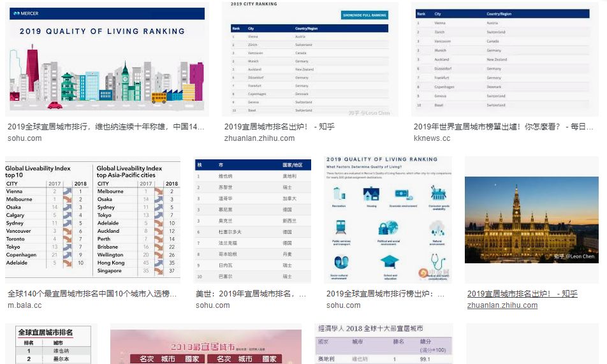Open the Chinese-language ranking table thumbnail listing 维也纳
This screenshot has height=364, width=607.
pyautogui.click(x=252, y=220)
